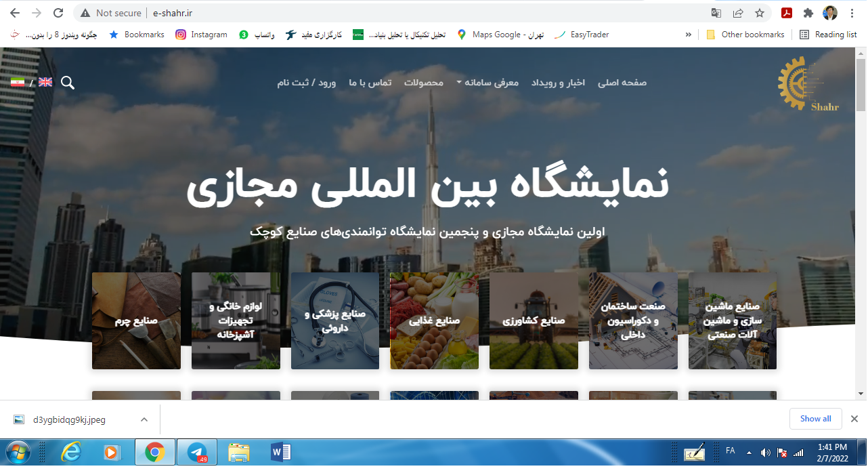Open the site search magnifier icon
868x475 pixels.
pyautogui.click(x=67, y=82)
